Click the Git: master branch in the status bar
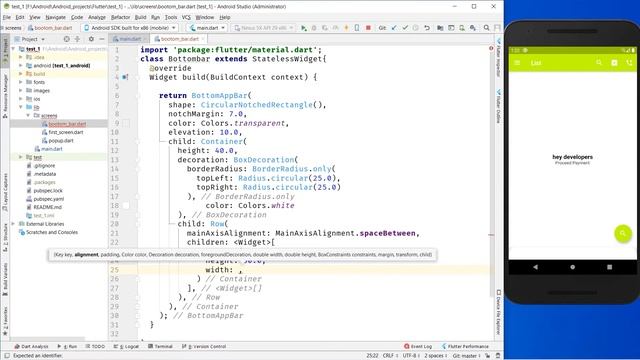Viewport: 640px width, 360px height. pyautogui.click(x=467, y=356)
